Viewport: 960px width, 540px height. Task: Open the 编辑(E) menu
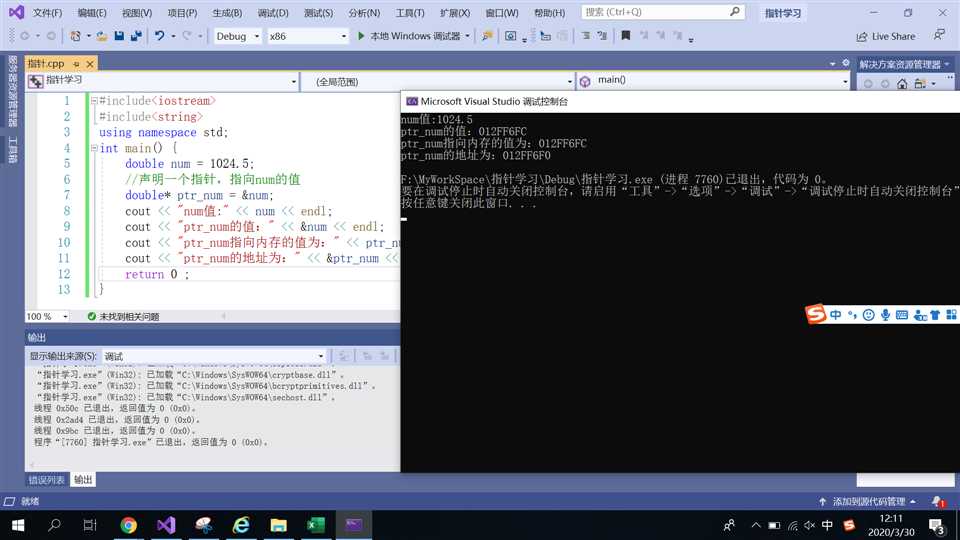pos(92,12)
